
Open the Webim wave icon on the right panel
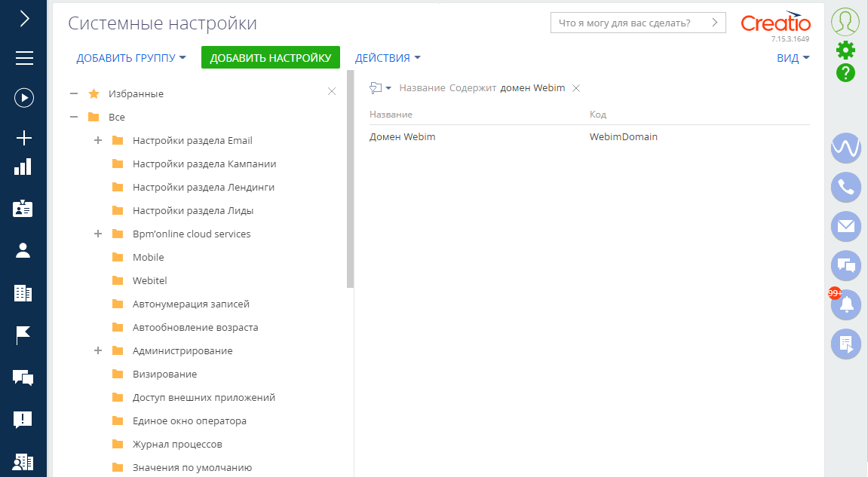845,148
